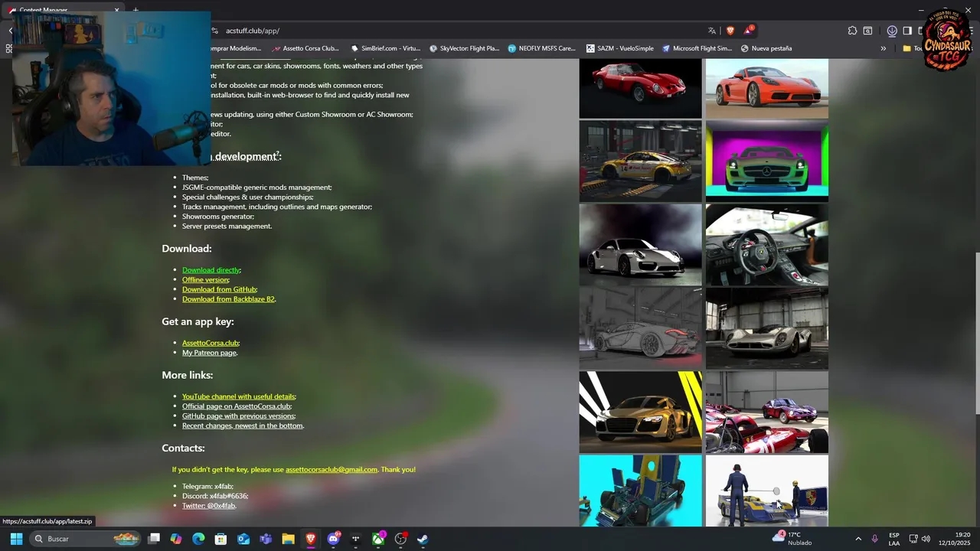Open the Nueva pestaña bookmark

pyautogui.click(x=766, y=48)
